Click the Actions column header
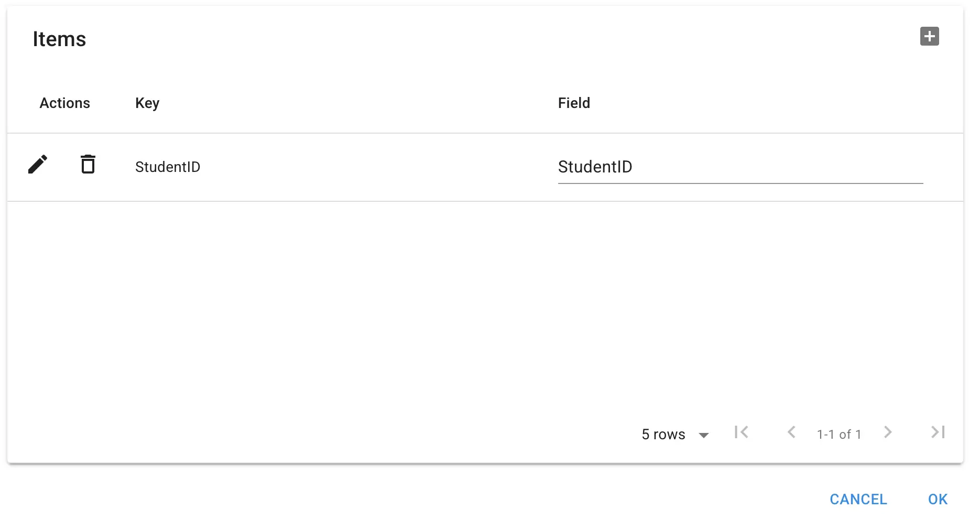 click(65, 103)
